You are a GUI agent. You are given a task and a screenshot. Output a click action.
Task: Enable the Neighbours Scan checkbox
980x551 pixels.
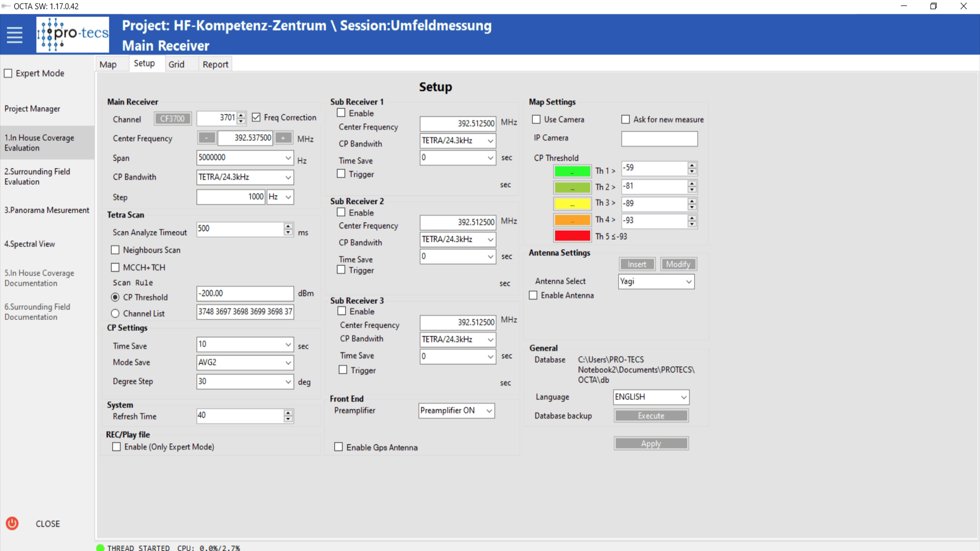pos(115,250)
